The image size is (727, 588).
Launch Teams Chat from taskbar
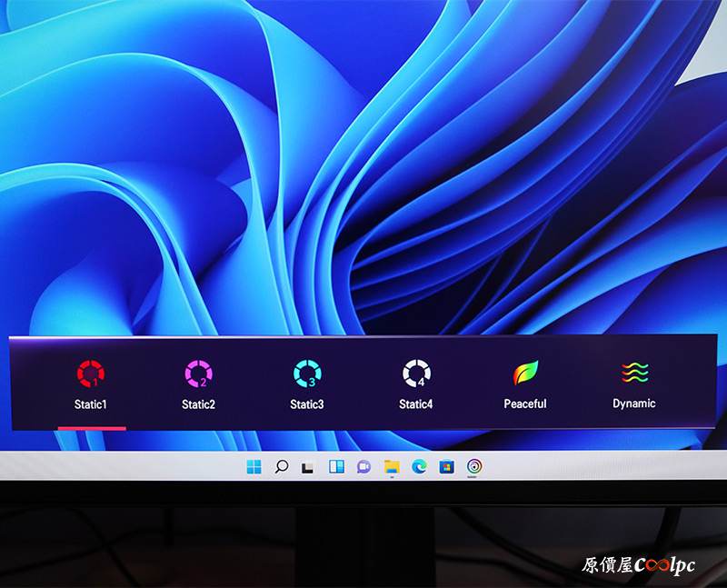(x=364, y=467)
